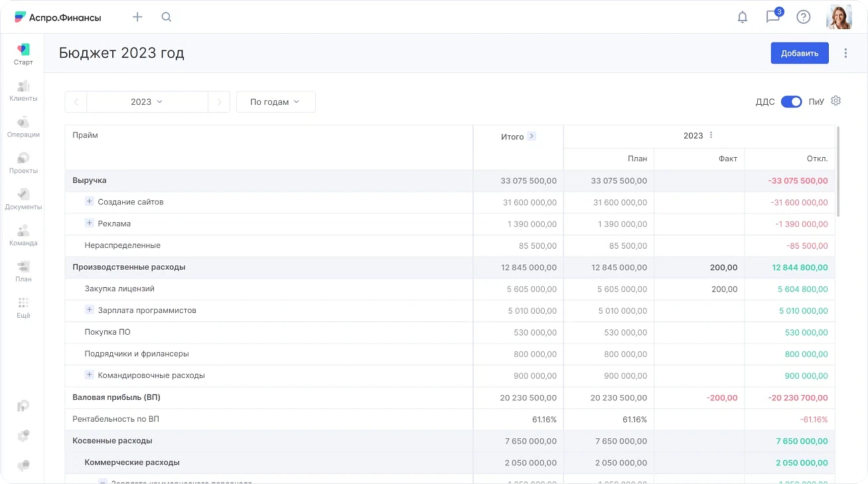The image size is (868, 484).
Task: Go to next year arrow
Action: click(x=219, y=102)
